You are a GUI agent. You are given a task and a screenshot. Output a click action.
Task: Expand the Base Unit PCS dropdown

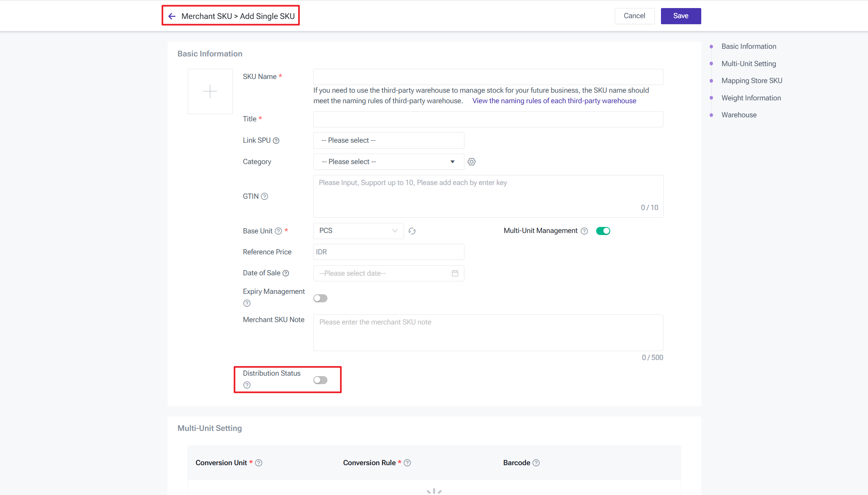358,231
